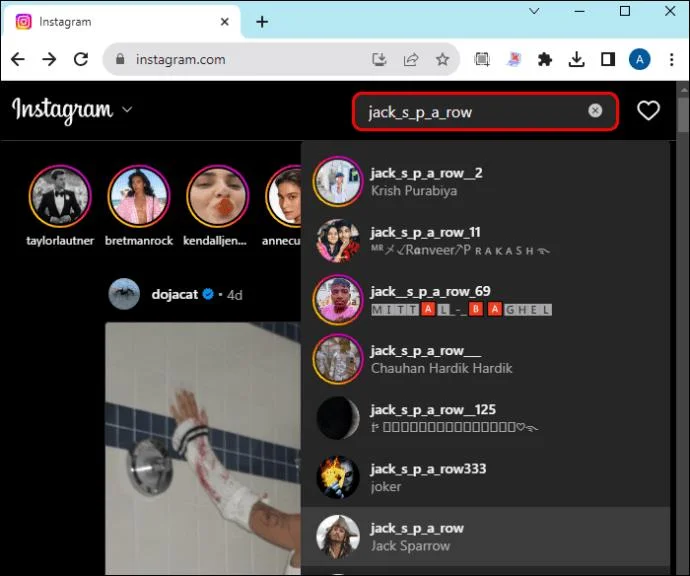Open dojacat's profile avatar
Image resolution: width=690 pixels, height=576 pixels.
[x=124, y=294]
